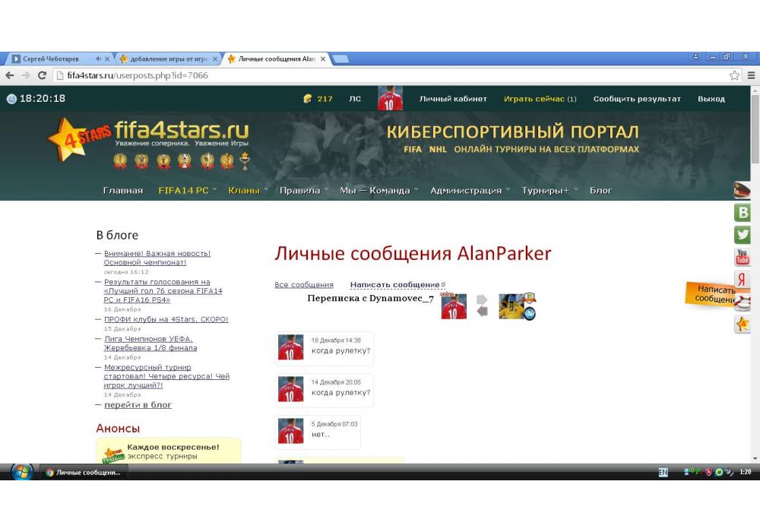Open the VKontakte side icon
The image size is (760, 532).
[x=743, y=213]
